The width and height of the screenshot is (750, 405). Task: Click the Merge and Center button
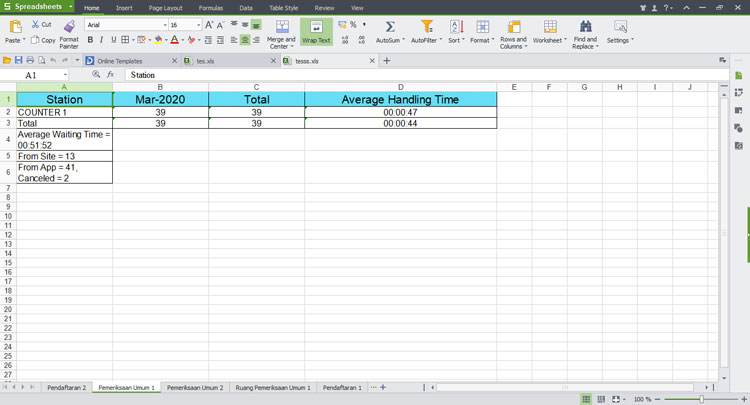281,30
